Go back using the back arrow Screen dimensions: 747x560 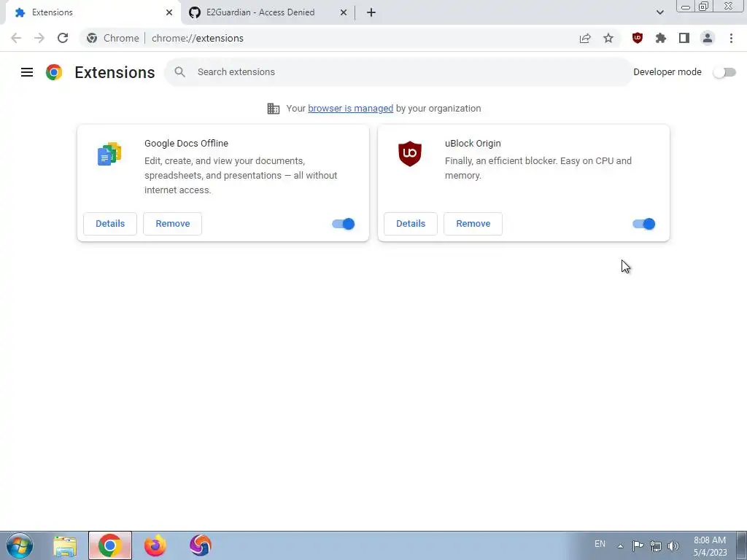click(x=16, y=38)
